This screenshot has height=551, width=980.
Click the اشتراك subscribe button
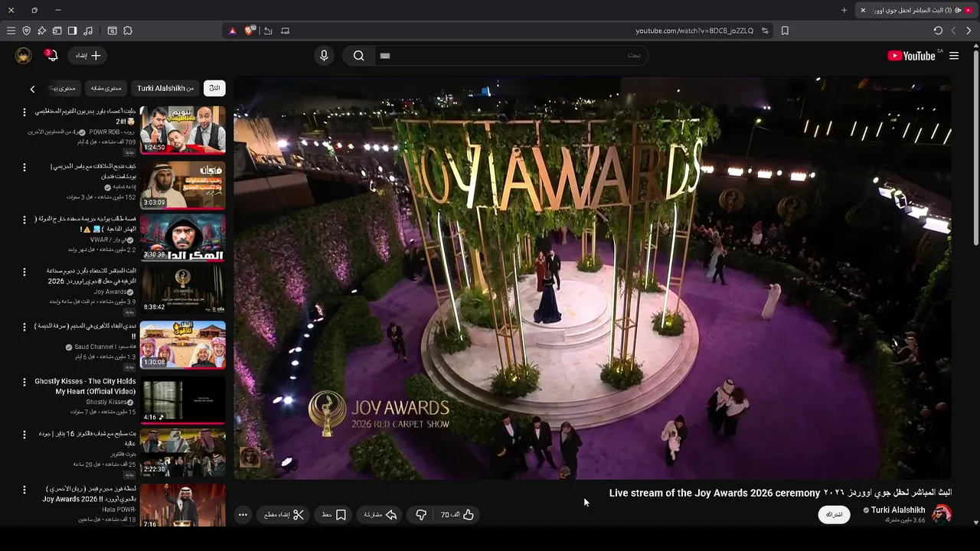tap(835, 514)
